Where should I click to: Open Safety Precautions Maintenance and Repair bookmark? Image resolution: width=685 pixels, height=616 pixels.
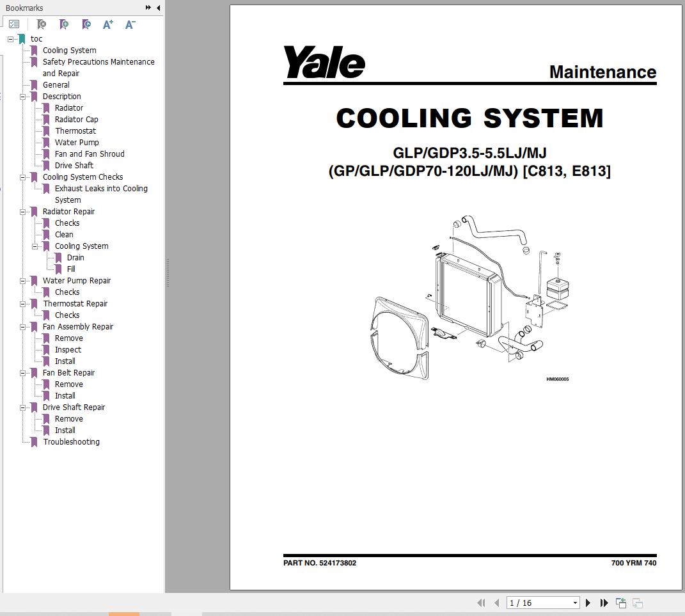pos(98,68)
